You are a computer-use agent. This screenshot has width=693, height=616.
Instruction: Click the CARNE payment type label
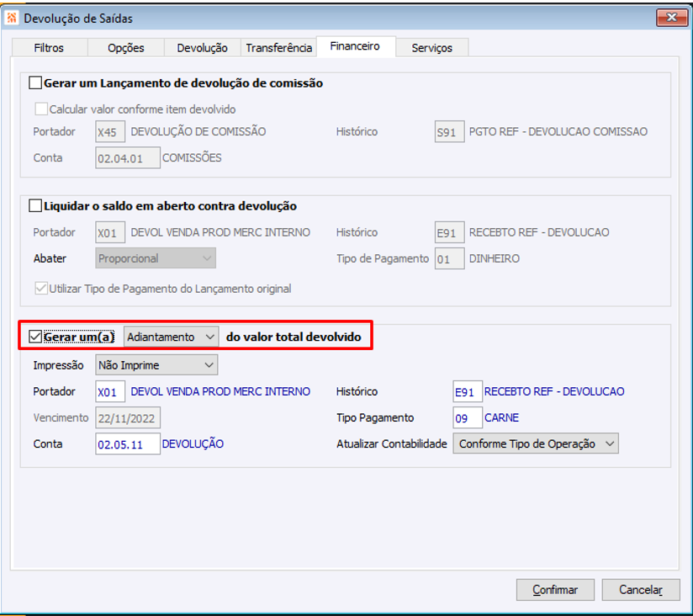click(x=501, y=418)
